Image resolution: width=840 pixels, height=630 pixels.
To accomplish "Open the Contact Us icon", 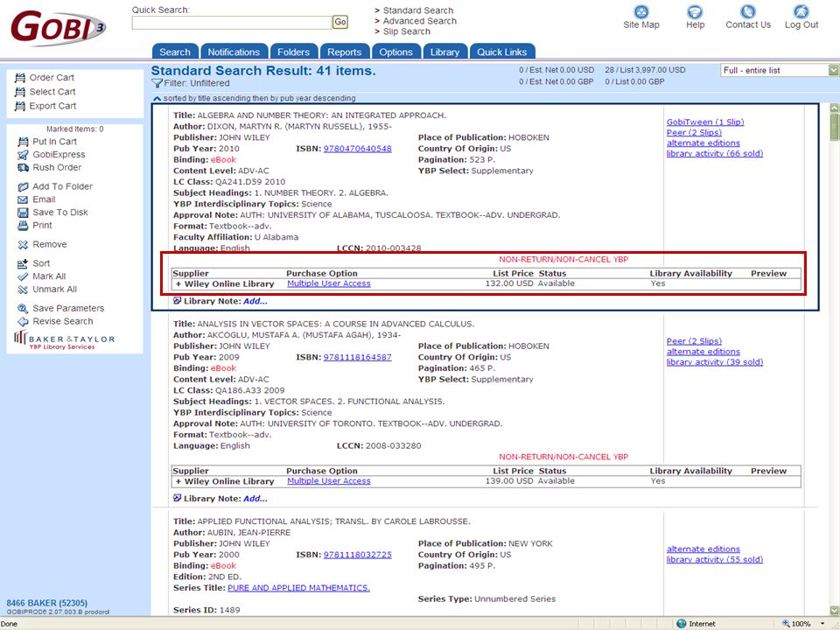I will (x=747, y=11).
